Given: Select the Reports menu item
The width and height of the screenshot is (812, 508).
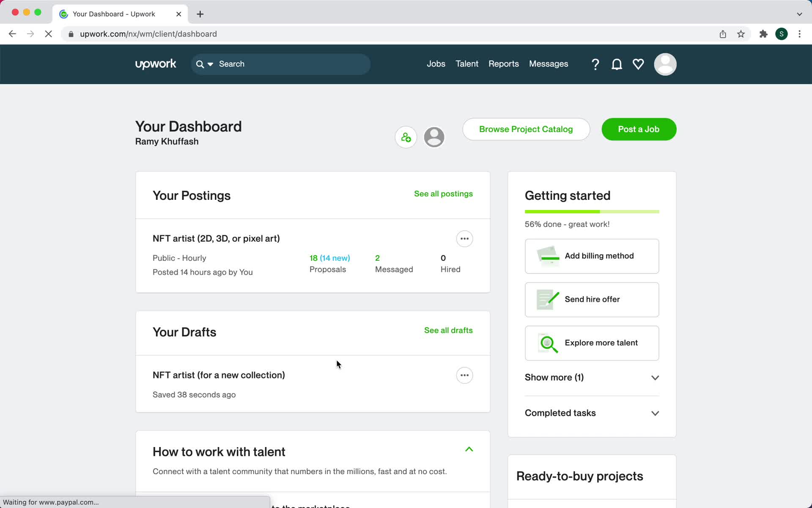Looking at the screenshot, I should tap(503, 64).
